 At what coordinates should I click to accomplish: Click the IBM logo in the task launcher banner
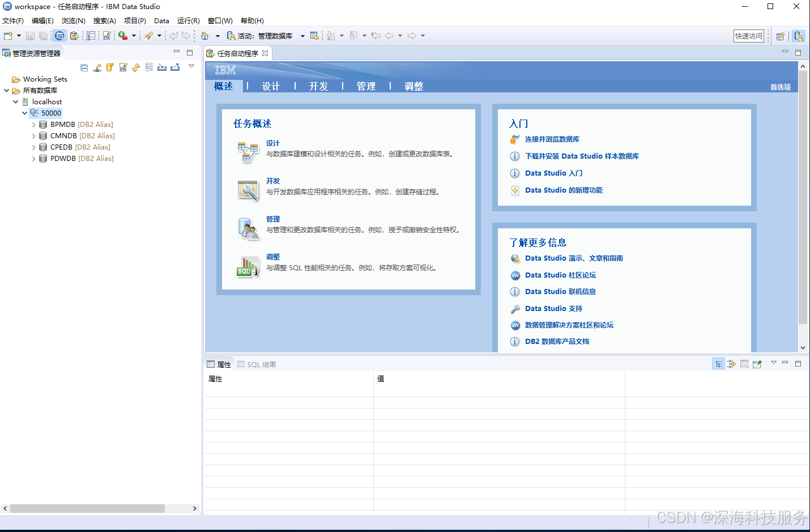pyautogui.click(x=225, y=70)
